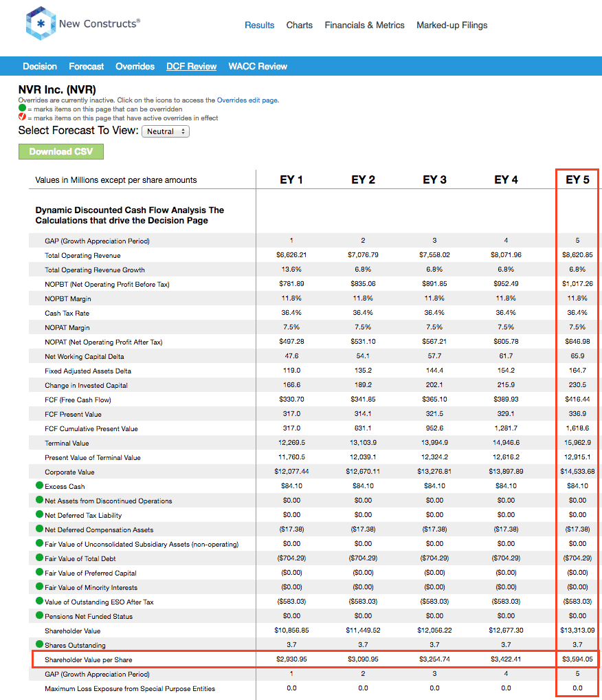
Task: Click the override dot beside Pensions Net Funded Status
Action: 39,615
